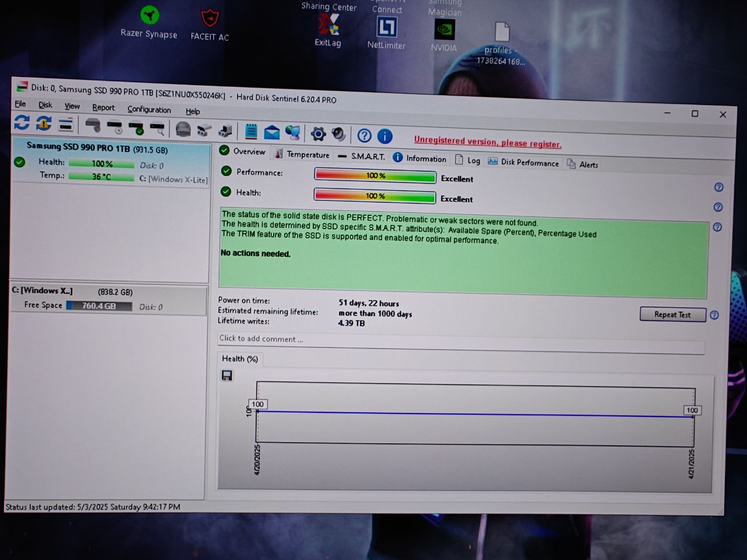Click the Temp. 36 °C green bar
This screenshot has height=560, width=747.
click(x=102, y=177)
